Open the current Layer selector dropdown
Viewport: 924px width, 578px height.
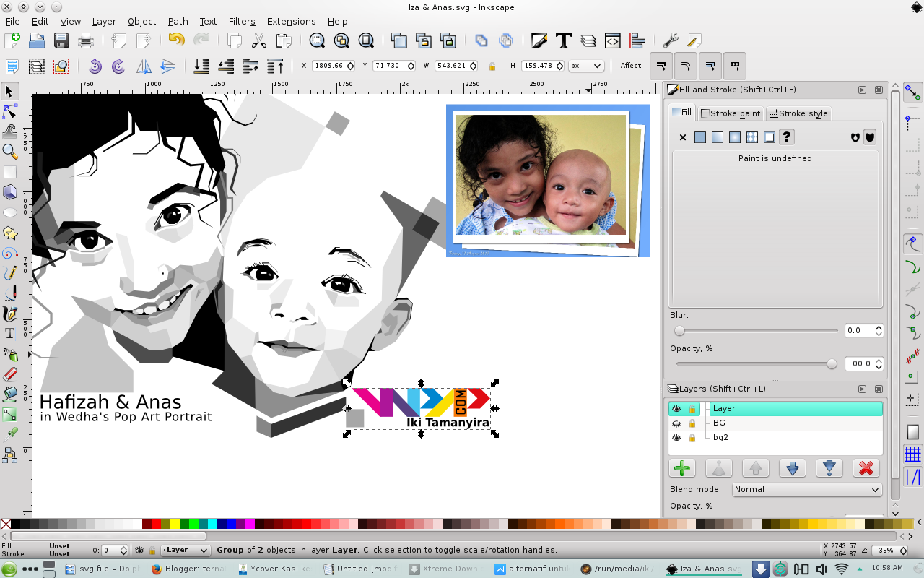point(186,550)
